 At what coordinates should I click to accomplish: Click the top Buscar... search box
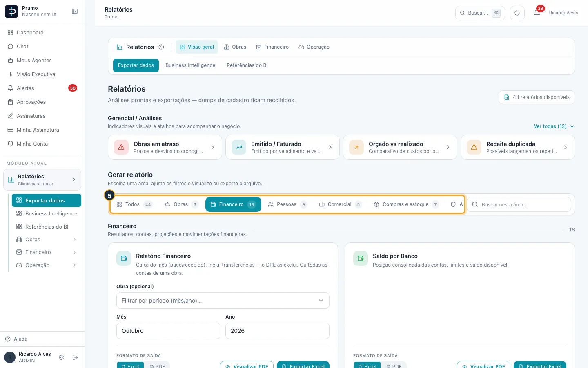pyautogui.click(x=480, y=13)
